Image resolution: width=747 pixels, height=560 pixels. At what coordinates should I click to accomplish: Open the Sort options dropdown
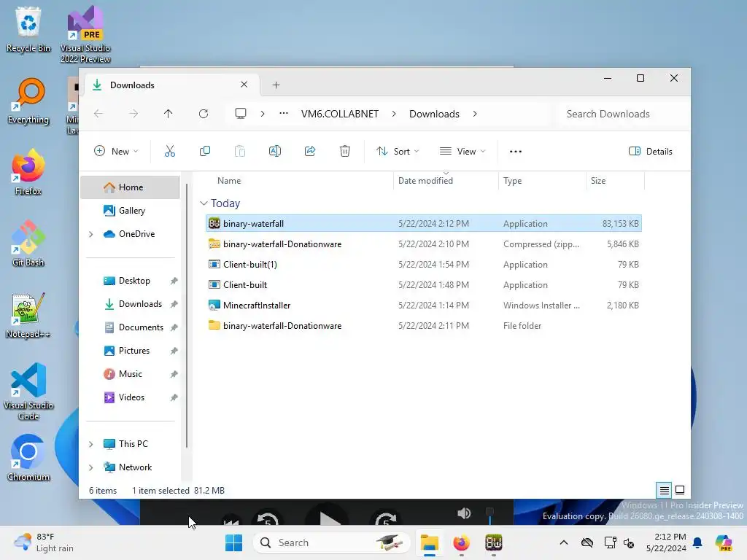coord(398,152)
